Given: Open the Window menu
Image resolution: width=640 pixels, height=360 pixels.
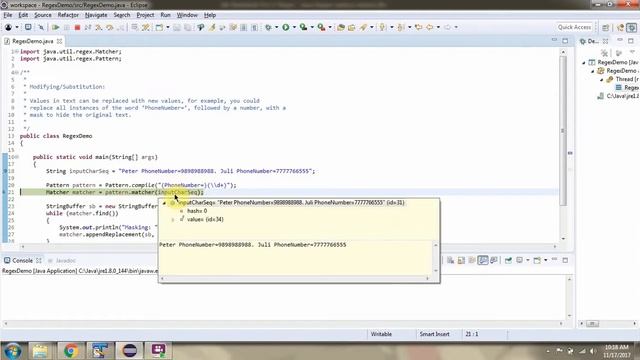Looking at the screenshot, I should tap(187, 15).
